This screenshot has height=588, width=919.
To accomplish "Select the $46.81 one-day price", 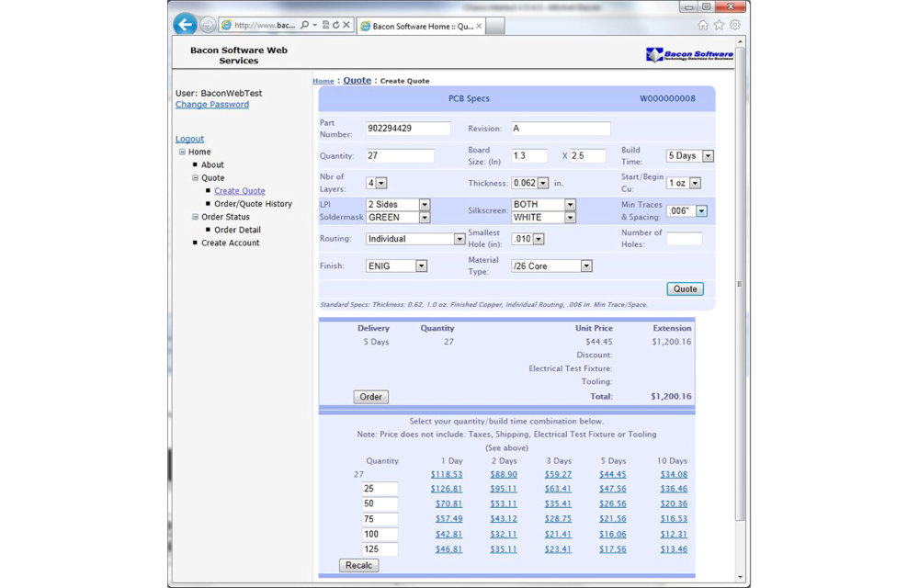I will tap(448, 549).
